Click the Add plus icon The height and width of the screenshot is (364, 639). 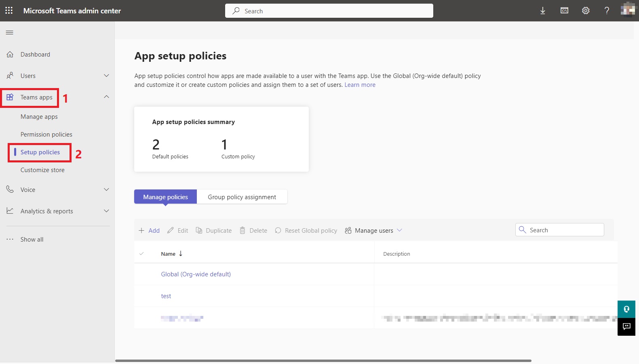[x=141, y=230]
